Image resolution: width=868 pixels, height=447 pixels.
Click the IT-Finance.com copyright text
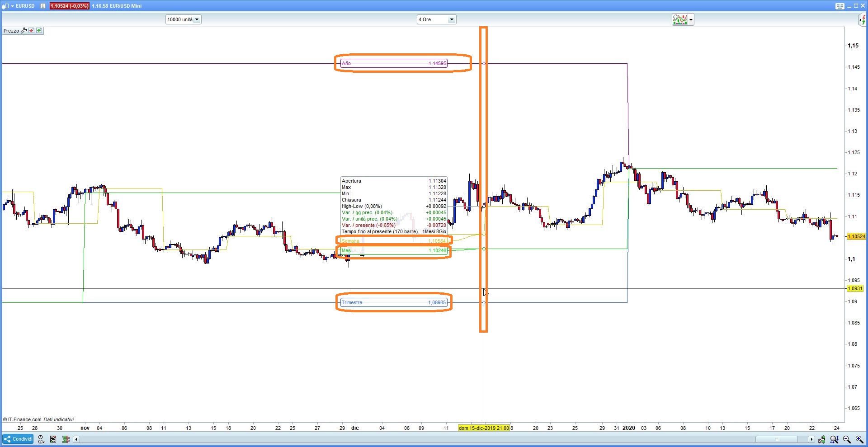[22, 419]
